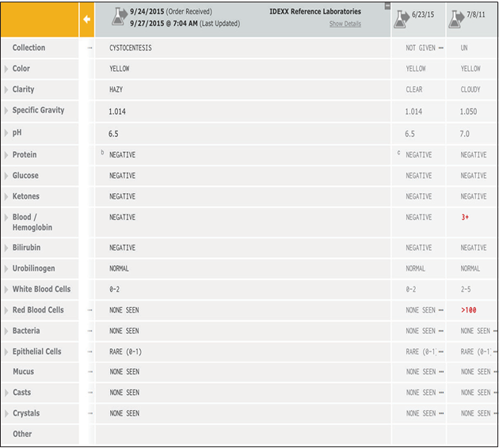Expand the Blood / Hemoglobin row
This screenshot has width=499, height=448.
point(6,218)
